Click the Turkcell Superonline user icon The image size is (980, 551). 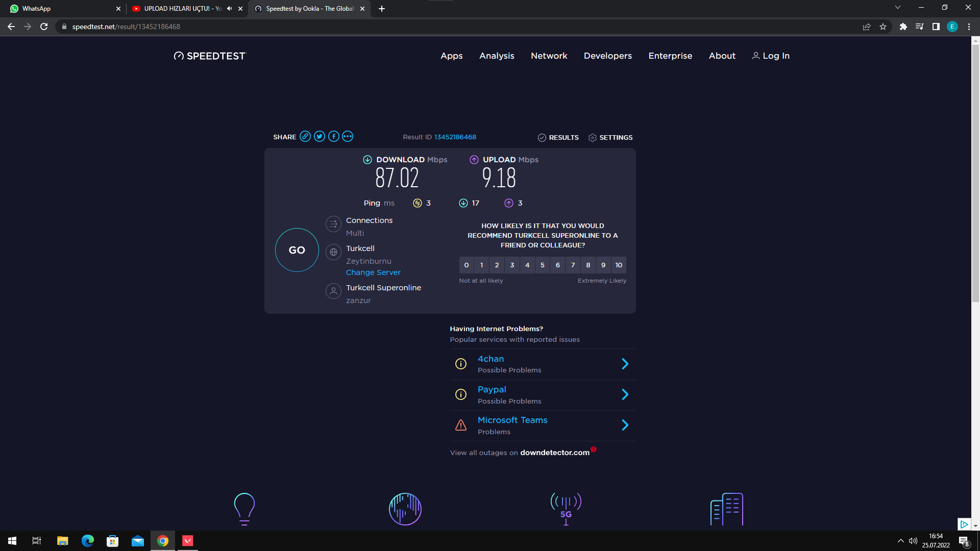[333, 291]
